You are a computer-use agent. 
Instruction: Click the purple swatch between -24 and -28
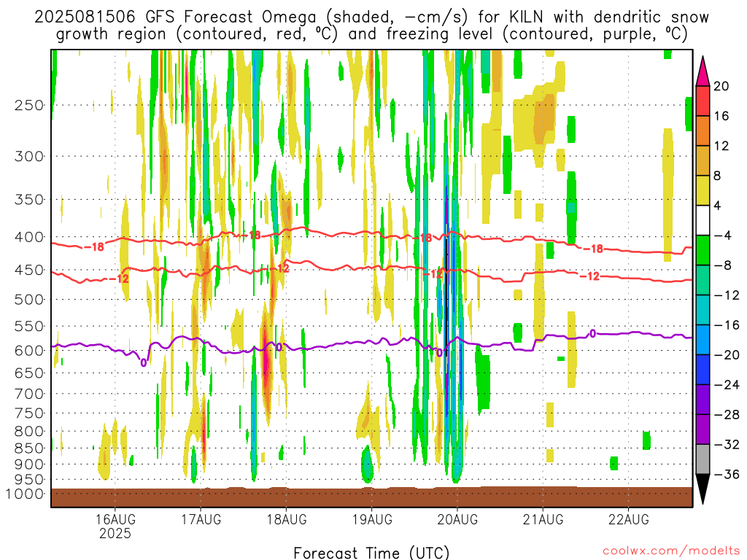click(x=703, y=400)
